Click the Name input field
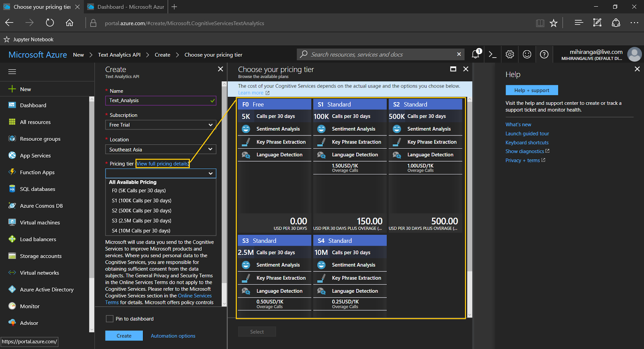The height and width of the screenshot is (349, 644). click(x=161, y=101)
